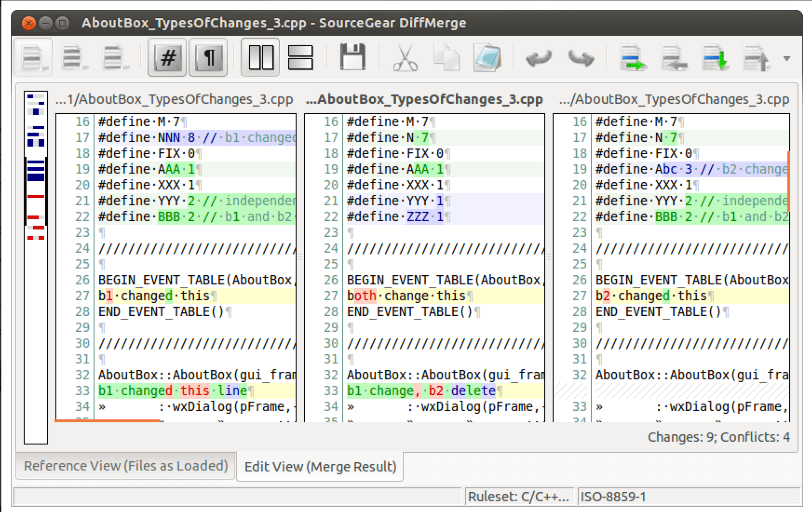Click the Save floppy disk icon

tap(352, 58)
